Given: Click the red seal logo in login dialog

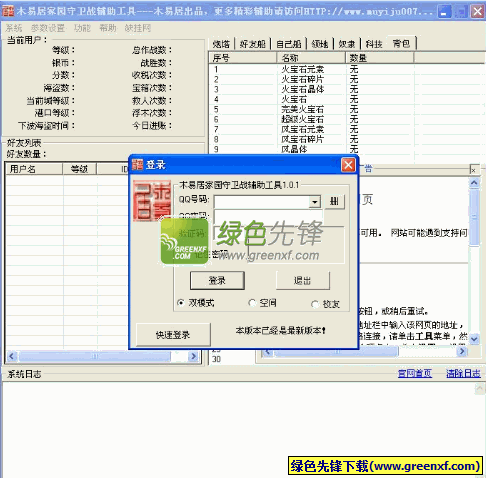Looking at the screenshot, I should click(152, 201).
